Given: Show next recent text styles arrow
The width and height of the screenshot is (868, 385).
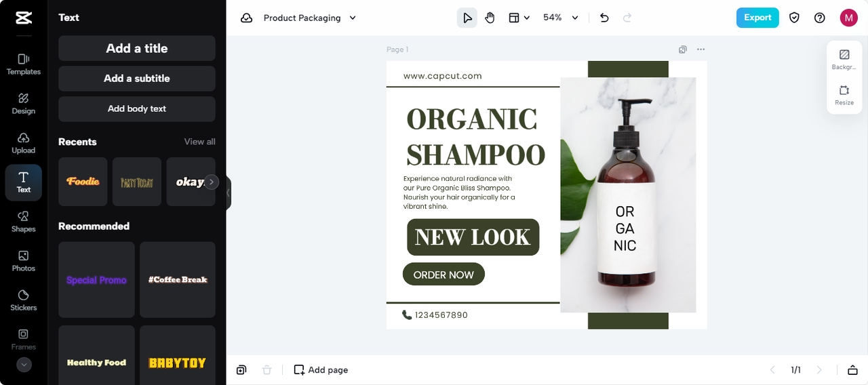Looking at the screenshot, I should click(x=212, y=182).
